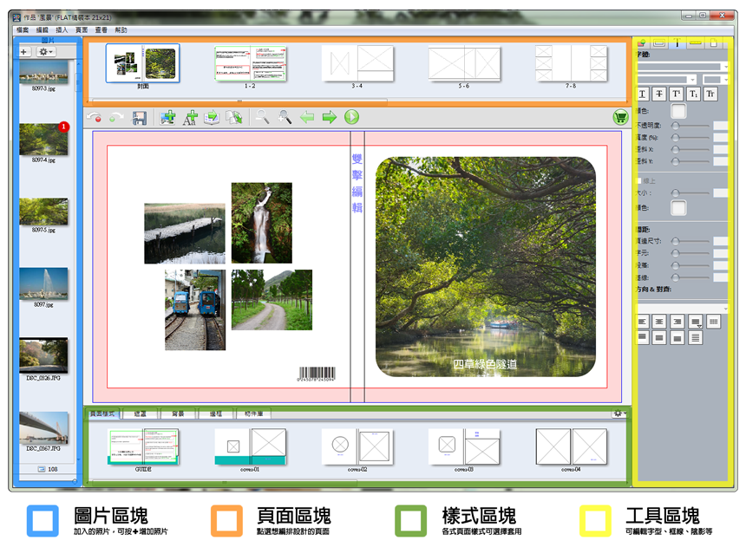Switch to the color/shape tab in tools panel
Viewport: 746px width, 560px height.
[x=641, y=43]
